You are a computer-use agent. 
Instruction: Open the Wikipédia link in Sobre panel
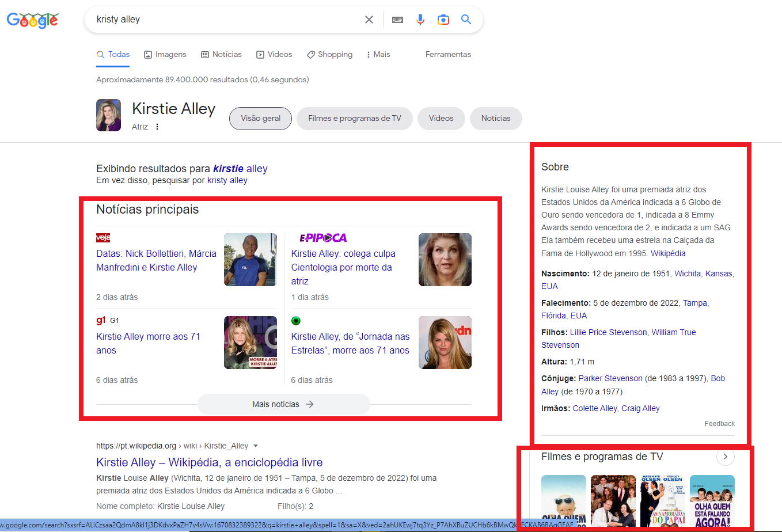pyautogui.click(x=668, y=253)
